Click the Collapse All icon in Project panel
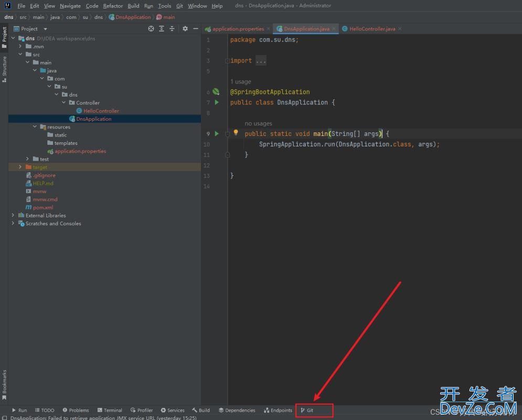The image size is (522, 420). pyautogui.click(x=172, y=29)
